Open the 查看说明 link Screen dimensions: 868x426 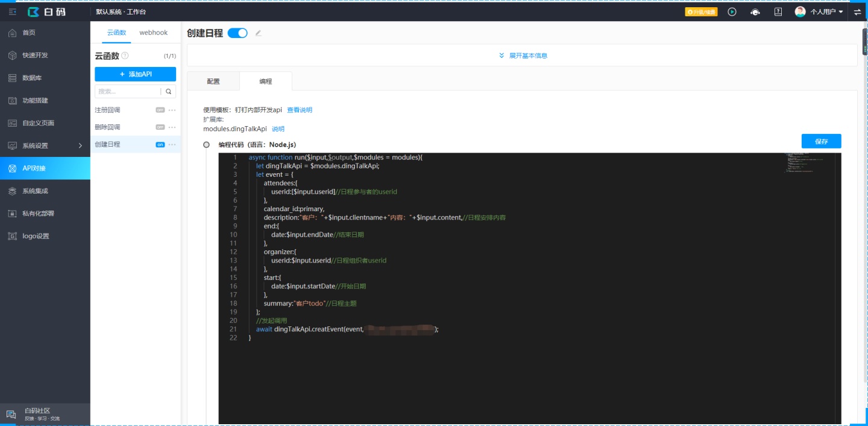[300, 110]
